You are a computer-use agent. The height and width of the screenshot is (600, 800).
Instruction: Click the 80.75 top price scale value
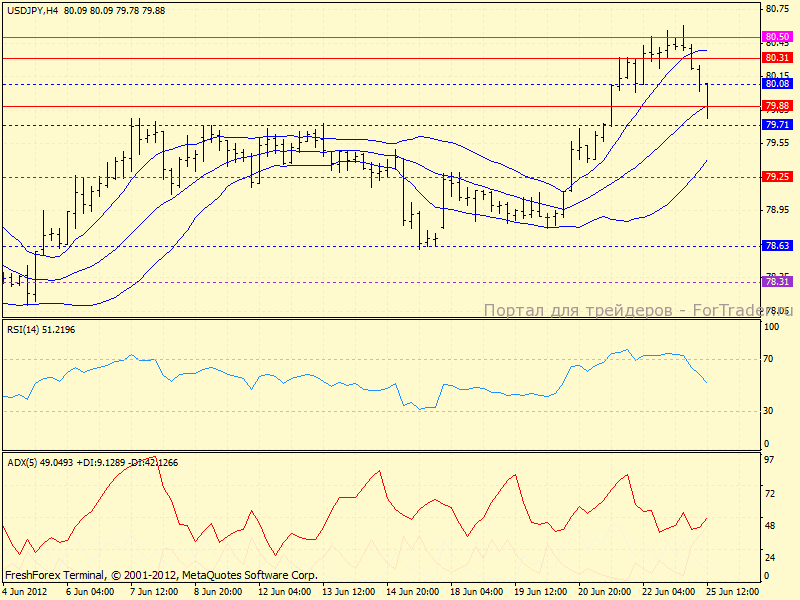[776, 9]
